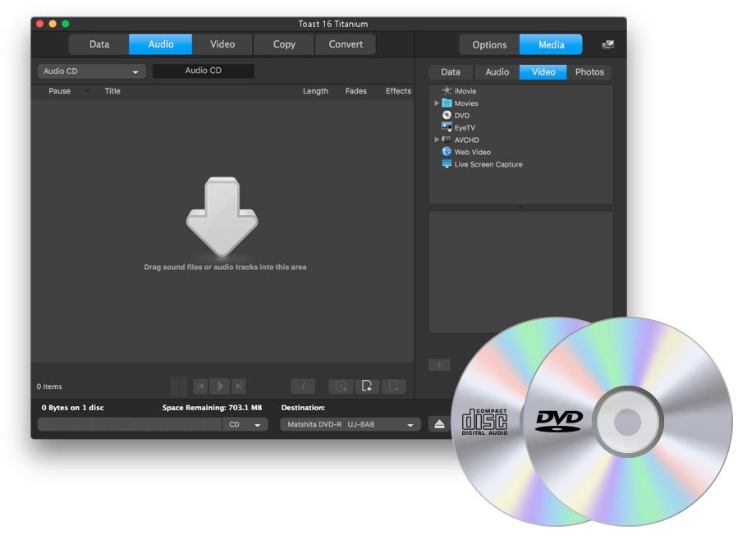Click the remove file button in bottom toolbar
This screenshot has height=544, width=756.
coord(393,386)
